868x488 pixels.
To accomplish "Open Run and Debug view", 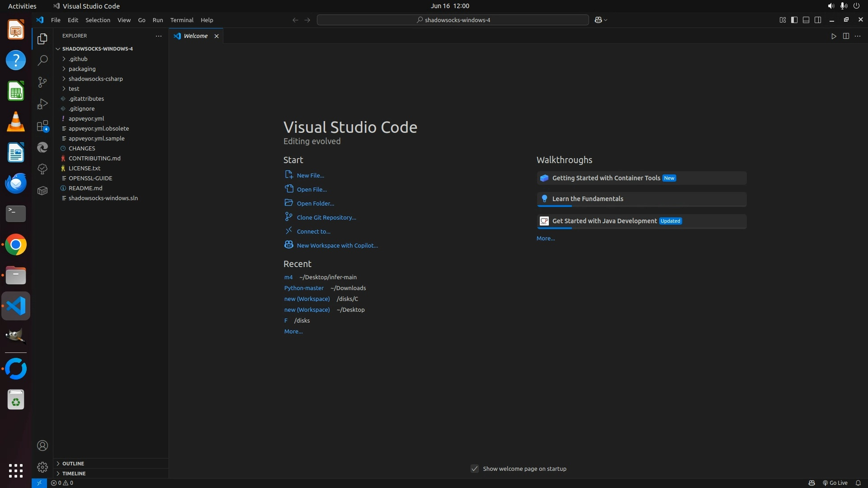I will pos(42,104).
